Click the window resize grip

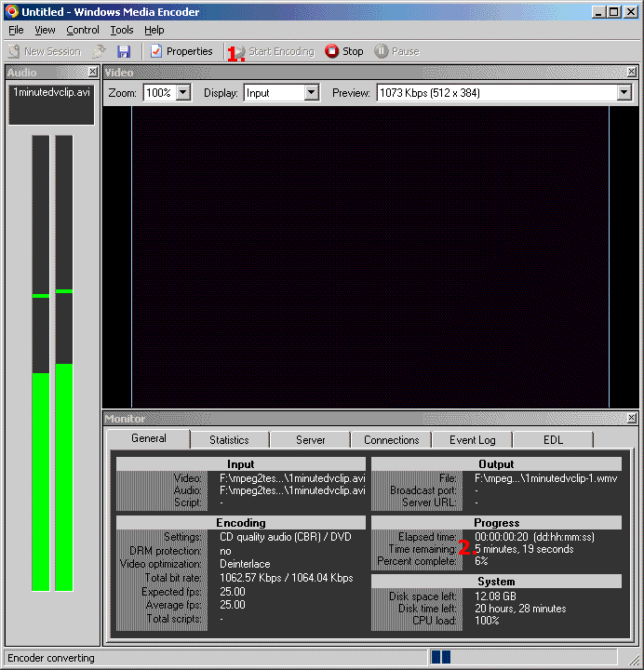634,660
